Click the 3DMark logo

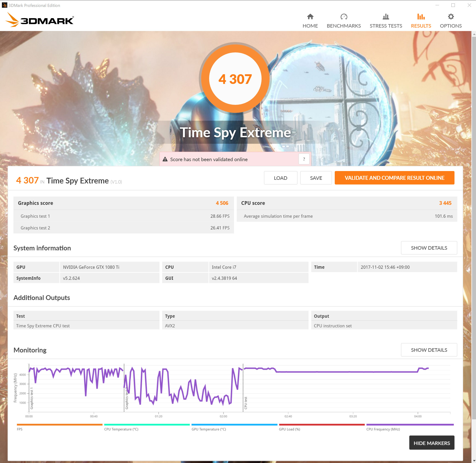click(x=40, y=20)
